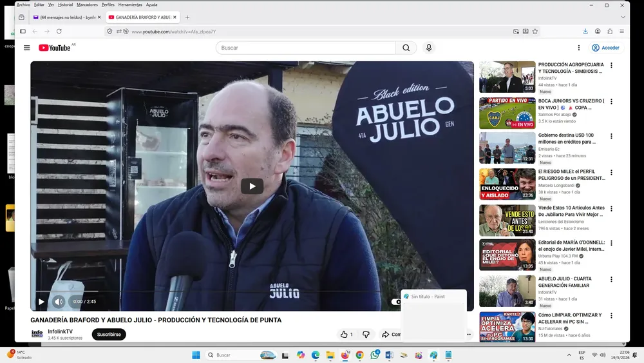Open options for Vende Estos 10 video
The image size is (644, 363).
click(x=611, y=208)
